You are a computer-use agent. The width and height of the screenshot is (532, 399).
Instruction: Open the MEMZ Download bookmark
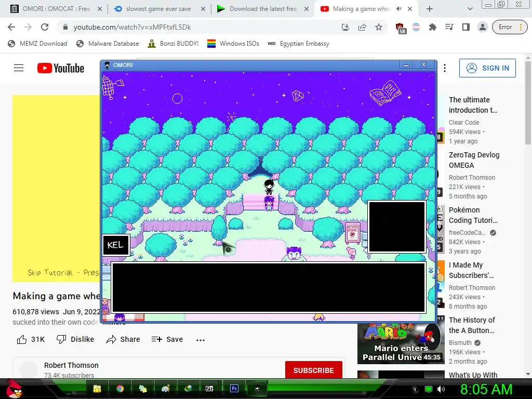(37, 44)
